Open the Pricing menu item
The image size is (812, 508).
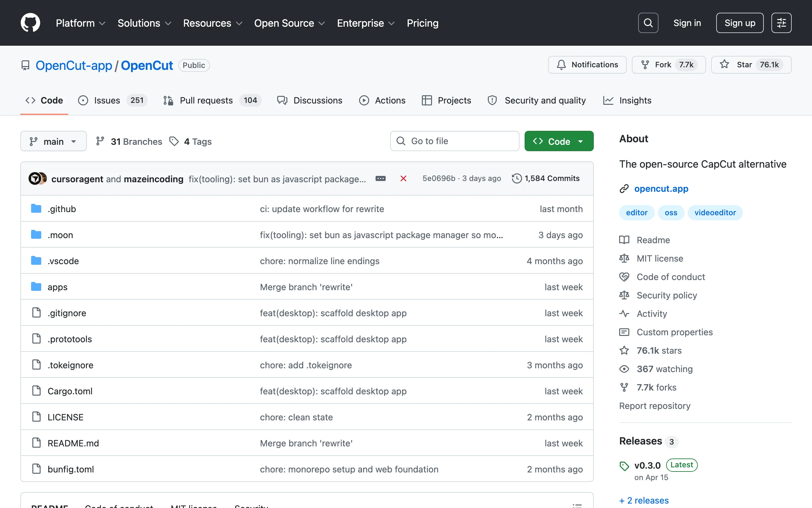click(x=422, y=23)
